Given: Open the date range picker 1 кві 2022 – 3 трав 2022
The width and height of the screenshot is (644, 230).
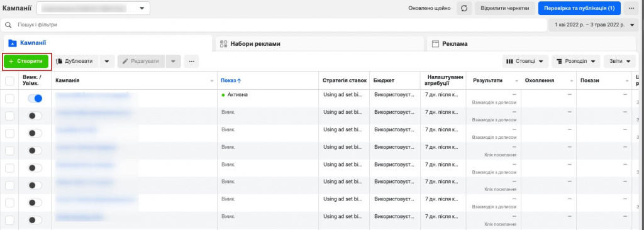Looking at the screenshot, I should click(594, 25).
